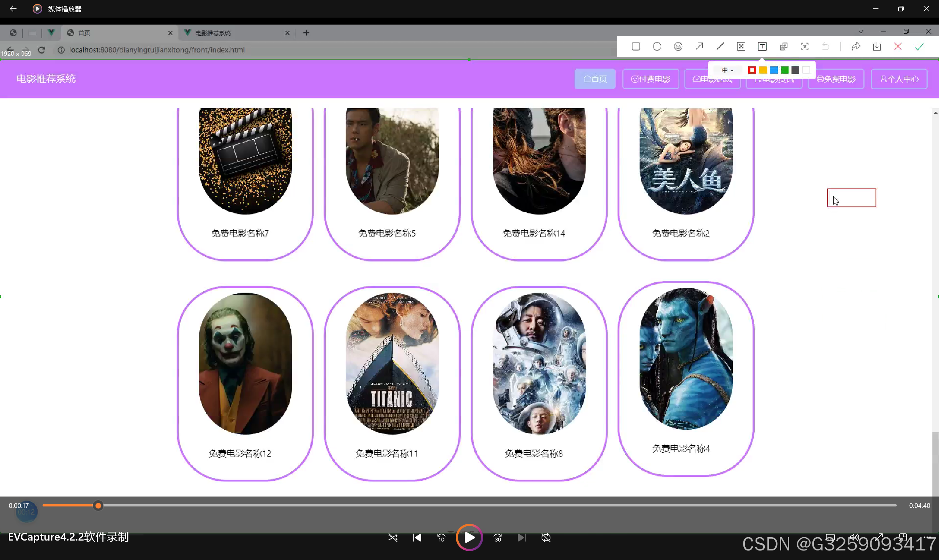Select the pencil brush tool
The image size is (939, 560).
(720, 47)
